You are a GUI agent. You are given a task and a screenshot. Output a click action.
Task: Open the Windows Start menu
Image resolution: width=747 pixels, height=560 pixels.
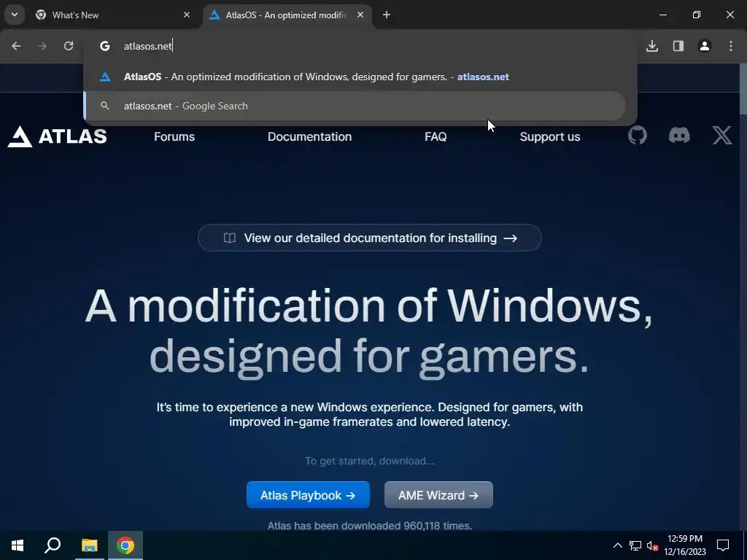point(18,545)
